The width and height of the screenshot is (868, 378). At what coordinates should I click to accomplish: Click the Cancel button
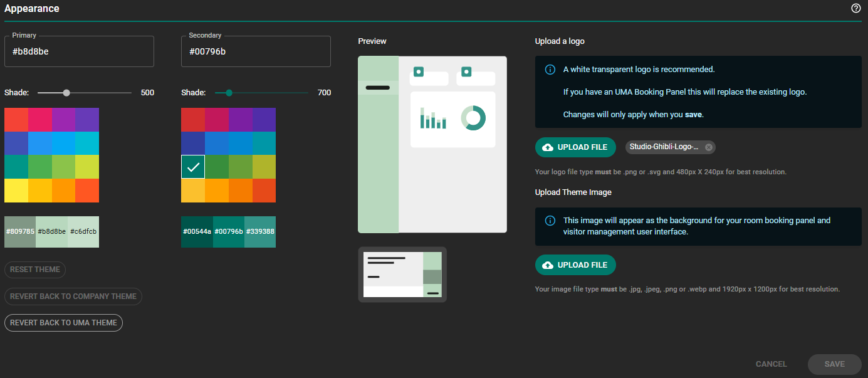(x=771, y=364)
